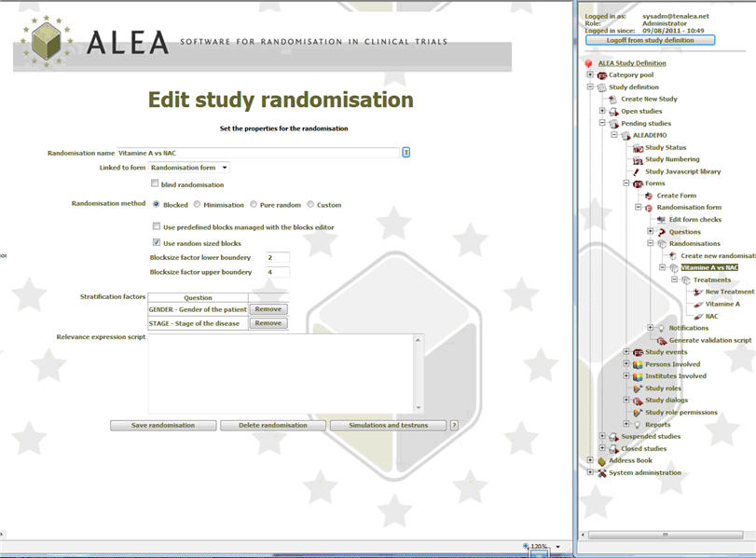Open the Linked to form dropdown
The image size is (756, 558).
coord(190,168)
